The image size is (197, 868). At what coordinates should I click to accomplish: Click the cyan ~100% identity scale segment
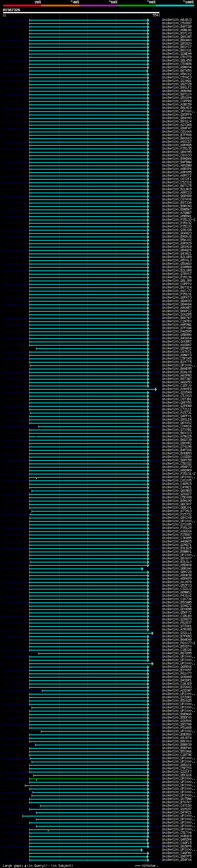[175, 6]
